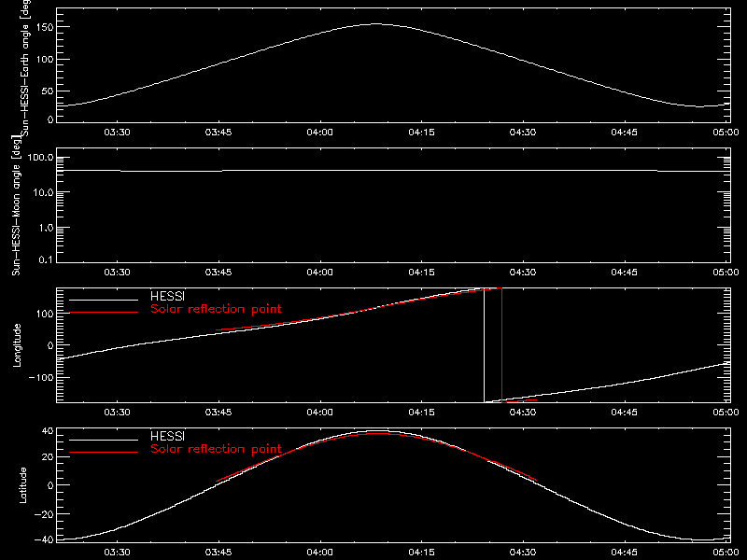Image resolution: width=747 pixels, height=560 pixels.
Task: Click 03:30 label under Earth angle plot
Action: coord(118,133)
